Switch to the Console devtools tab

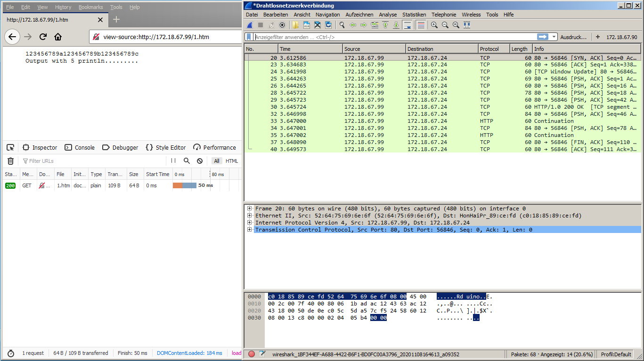click(x=80, y=147)
